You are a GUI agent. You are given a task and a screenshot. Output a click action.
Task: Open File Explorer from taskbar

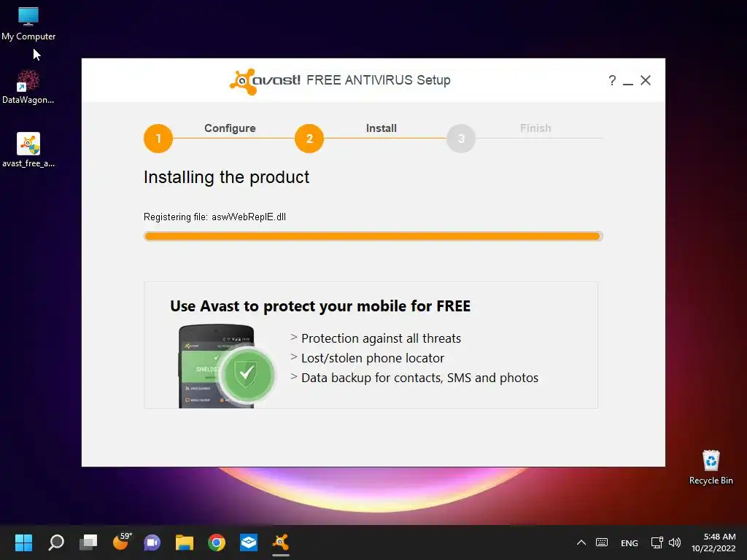tap(185, 542)
